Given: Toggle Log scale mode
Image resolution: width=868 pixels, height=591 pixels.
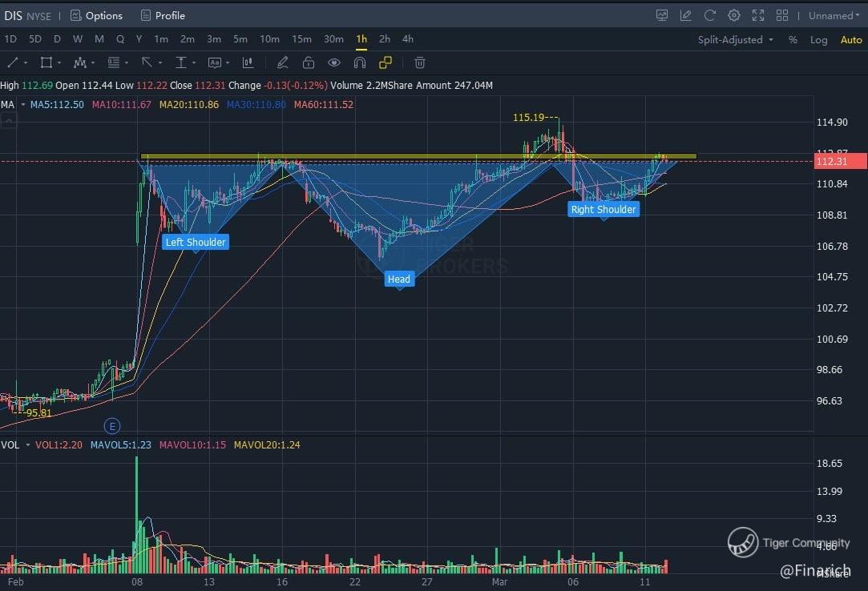Looking at the screenshot, I should [819, 40].
